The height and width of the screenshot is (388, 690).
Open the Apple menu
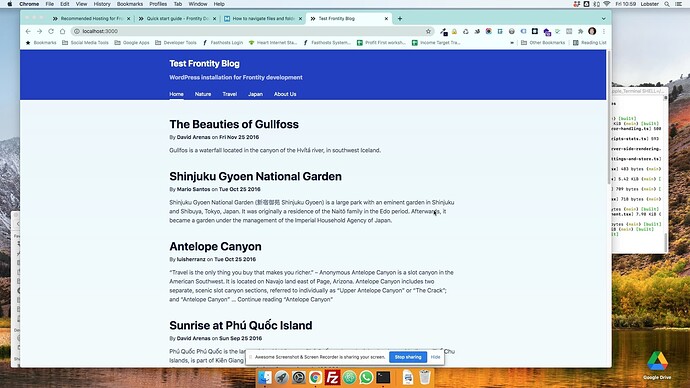(10, 4)
